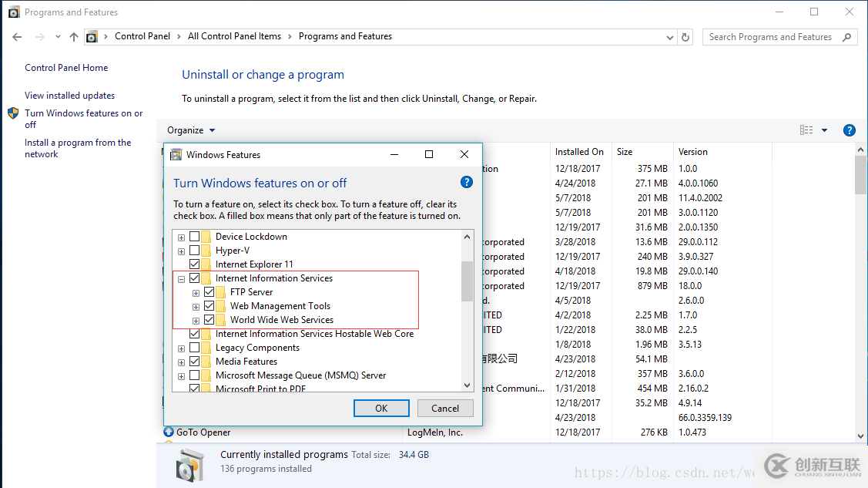Screen dimensions: 868x488
Task: Toggle IIS Hostable Web Core checkbox
Action: (194, 334)
